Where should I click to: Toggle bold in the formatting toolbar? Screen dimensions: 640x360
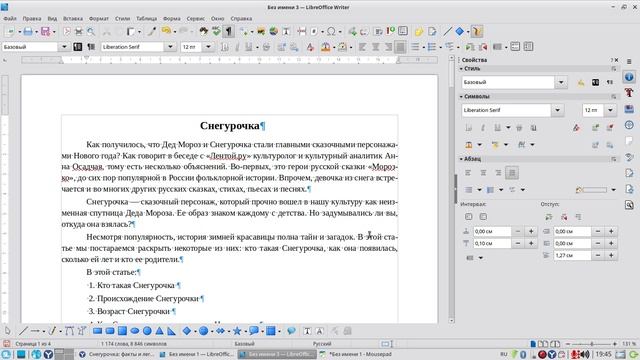click(x=224, y=47)
